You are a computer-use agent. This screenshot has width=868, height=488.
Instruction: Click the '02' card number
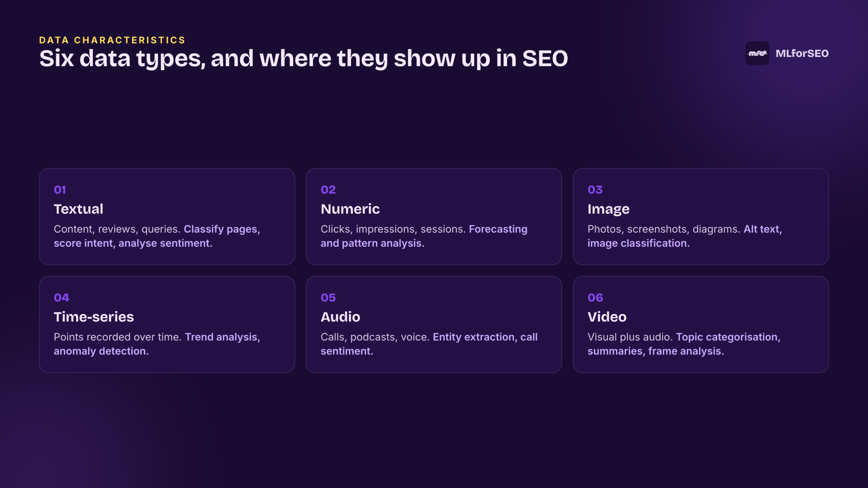coord(328,190)
